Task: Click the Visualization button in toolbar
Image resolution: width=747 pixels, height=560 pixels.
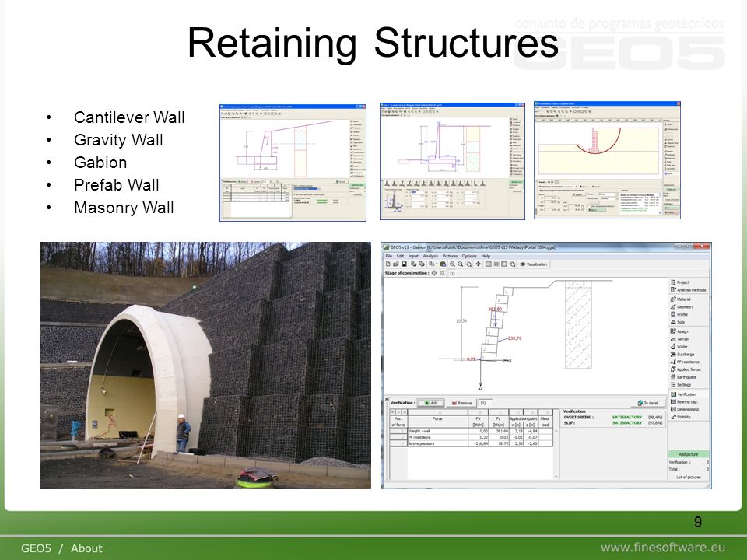Action: click(x=534, y=264)
